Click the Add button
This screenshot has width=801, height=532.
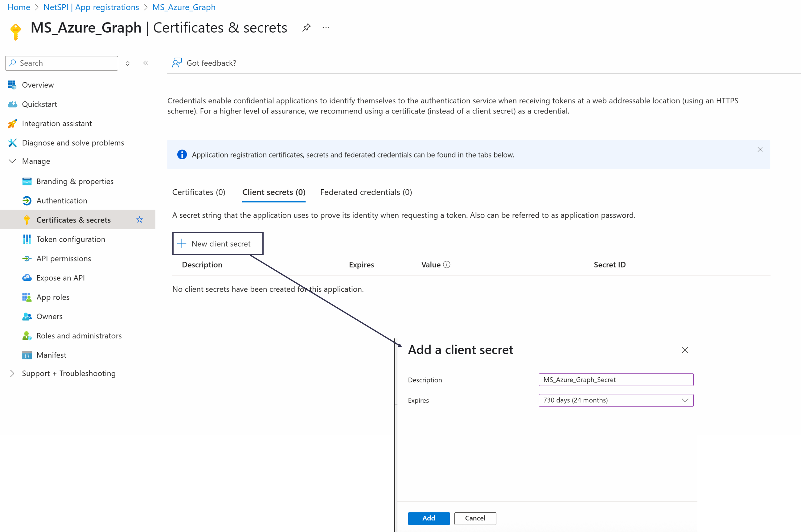pos(429,518)
